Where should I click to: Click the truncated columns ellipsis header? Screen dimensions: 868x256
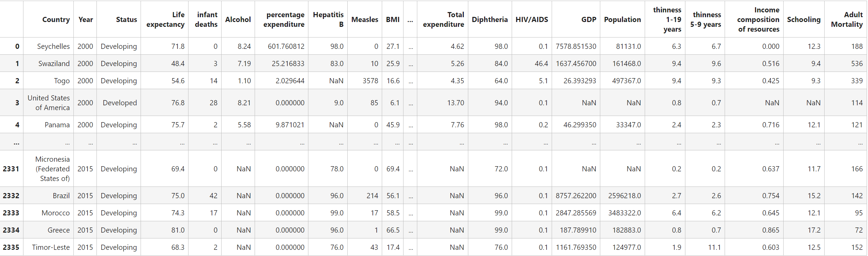(410, 20)
